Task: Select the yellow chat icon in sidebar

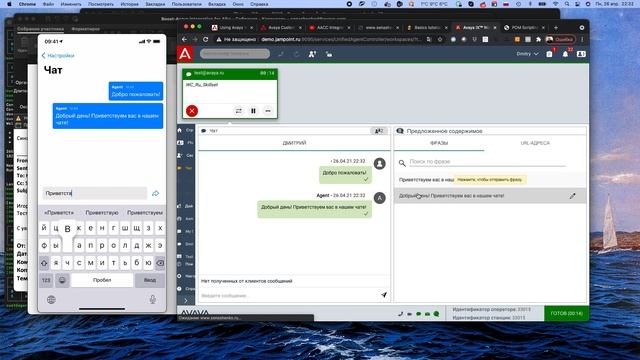Action: pyautogui.click(x=180, y=168)
